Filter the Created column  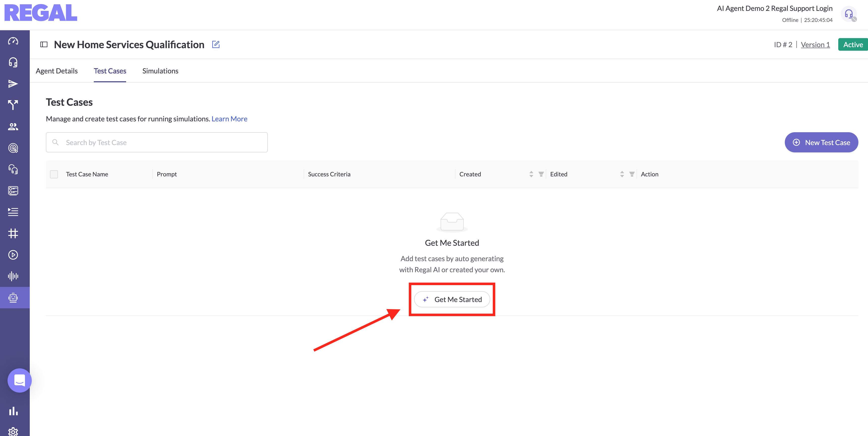541,174
